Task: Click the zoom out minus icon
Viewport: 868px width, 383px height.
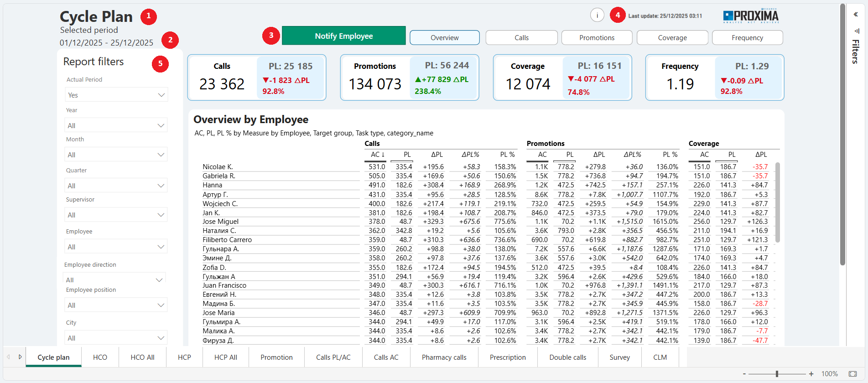Action: (x=744, y=374)
